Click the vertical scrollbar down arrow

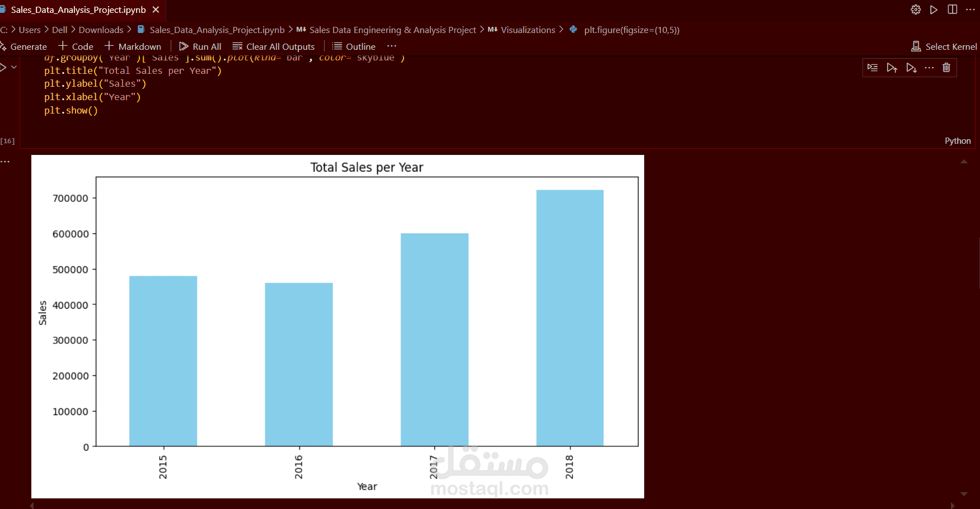964,494
